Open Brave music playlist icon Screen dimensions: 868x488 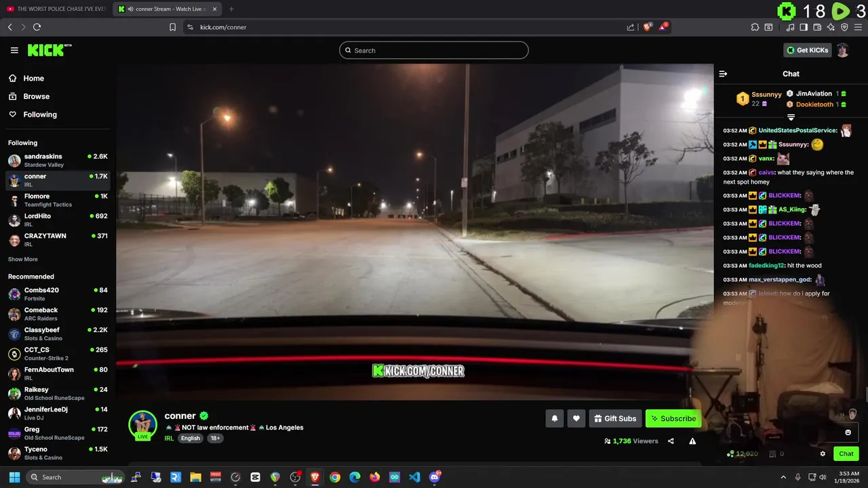[x=790, y=27]
